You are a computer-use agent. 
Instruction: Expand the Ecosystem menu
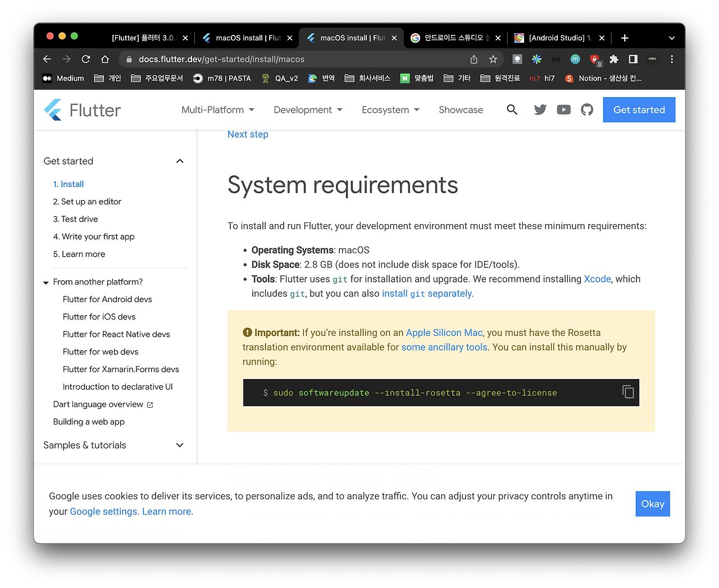(x=390, y=110)
